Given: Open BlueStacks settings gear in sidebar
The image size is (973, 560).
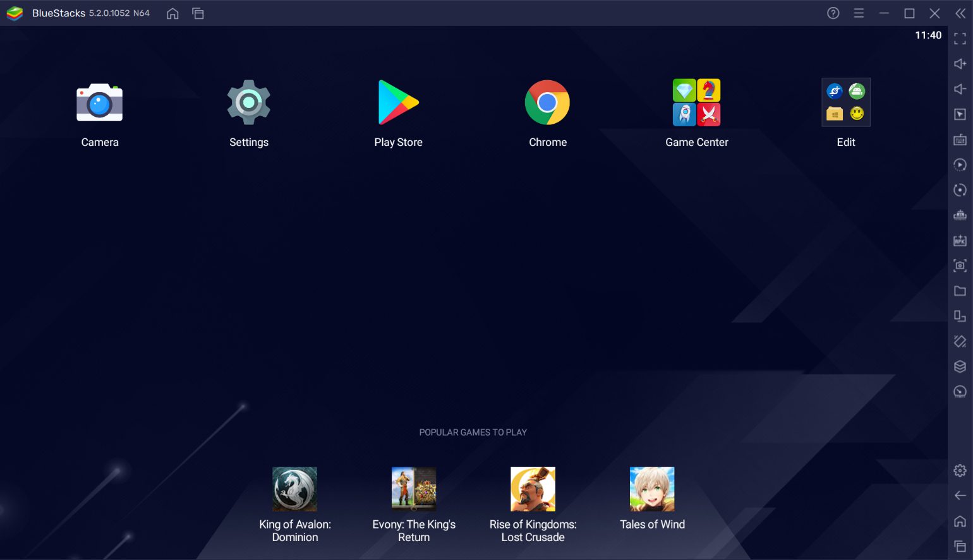Looking at the screenshot, I should point(960,470).
